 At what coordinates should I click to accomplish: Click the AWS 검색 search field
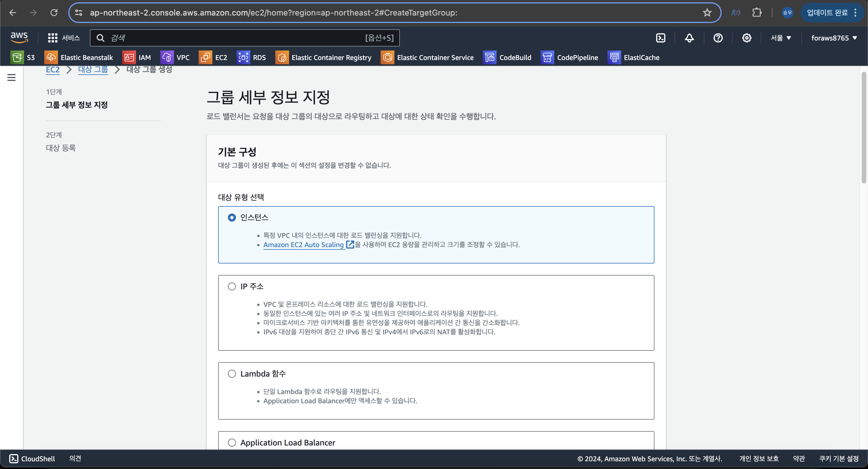pos(236,38)
